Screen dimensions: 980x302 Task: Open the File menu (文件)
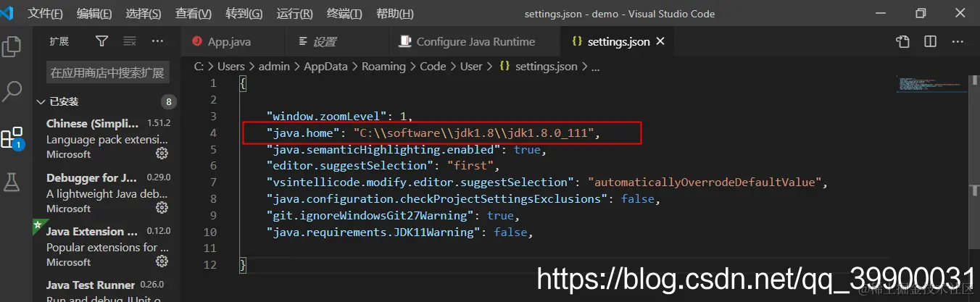point(45,14)
